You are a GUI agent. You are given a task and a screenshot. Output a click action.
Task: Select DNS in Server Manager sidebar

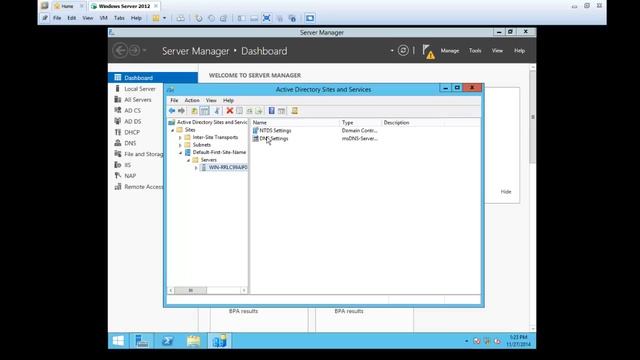click(x=130, y=143)
